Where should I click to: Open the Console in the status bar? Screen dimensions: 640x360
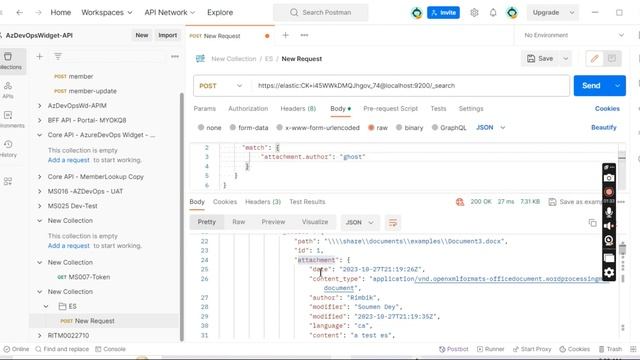click(x=110, y=349)
